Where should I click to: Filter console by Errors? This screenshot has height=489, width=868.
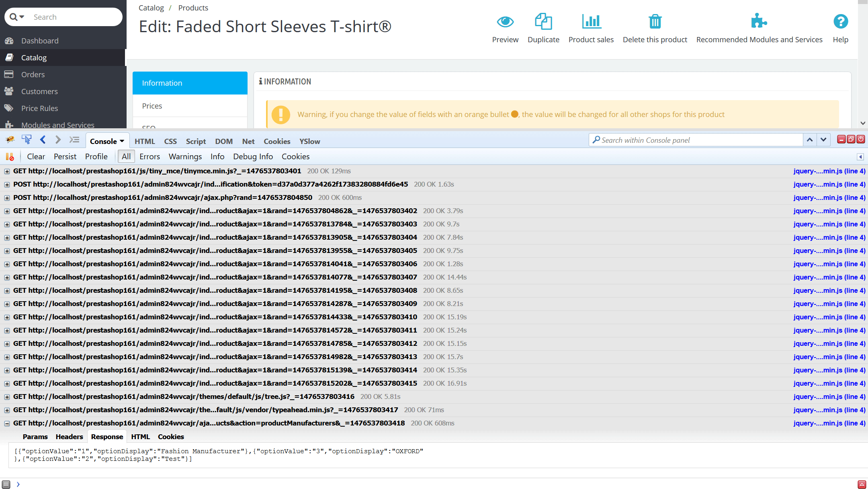tap(149, 156)
